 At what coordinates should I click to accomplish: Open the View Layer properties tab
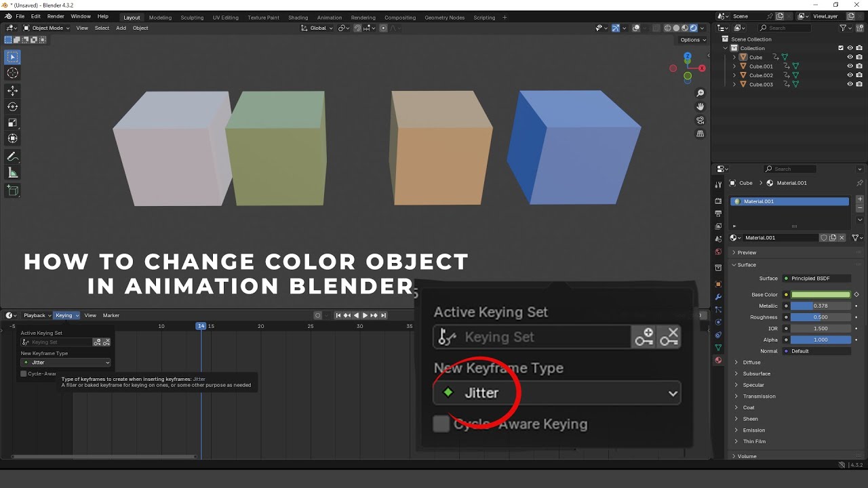pos(718,226)
